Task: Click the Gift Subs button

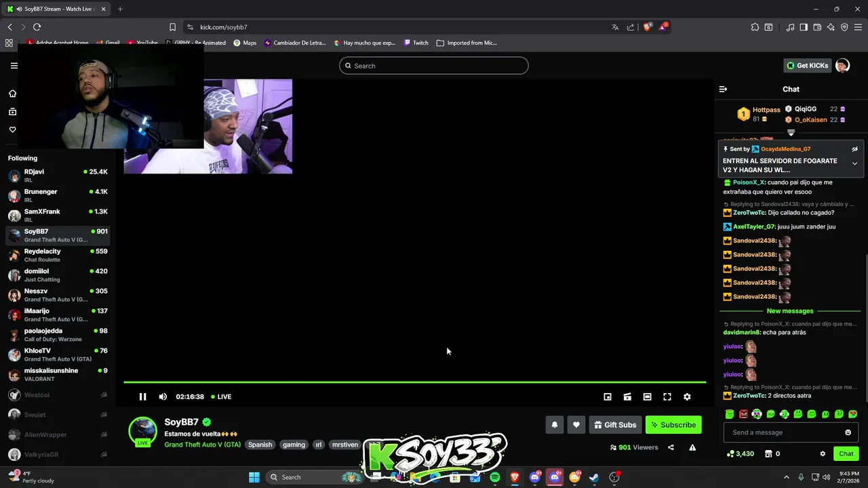Action: pyautogui.click(x=615, y=425)
